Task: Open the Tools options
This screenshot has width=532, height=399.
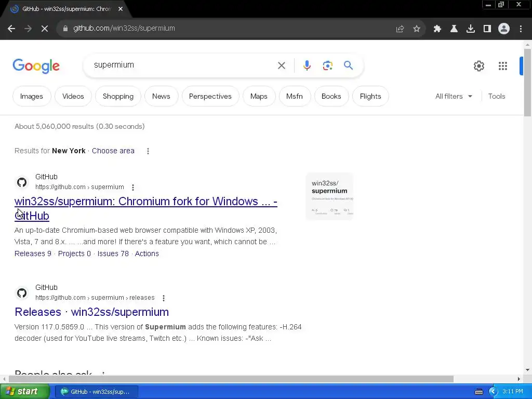Action: pos(497,96)
